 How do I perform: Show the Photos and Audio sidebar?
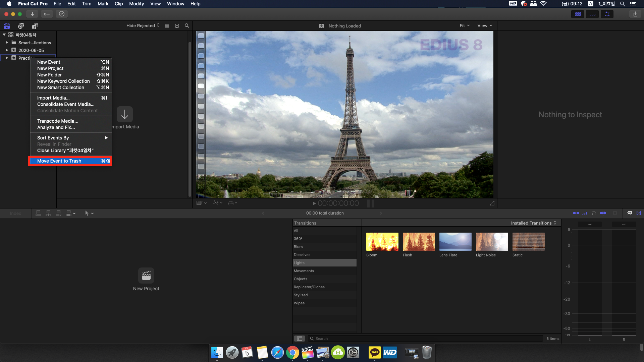pyautogui.click(x=21, y=26)
